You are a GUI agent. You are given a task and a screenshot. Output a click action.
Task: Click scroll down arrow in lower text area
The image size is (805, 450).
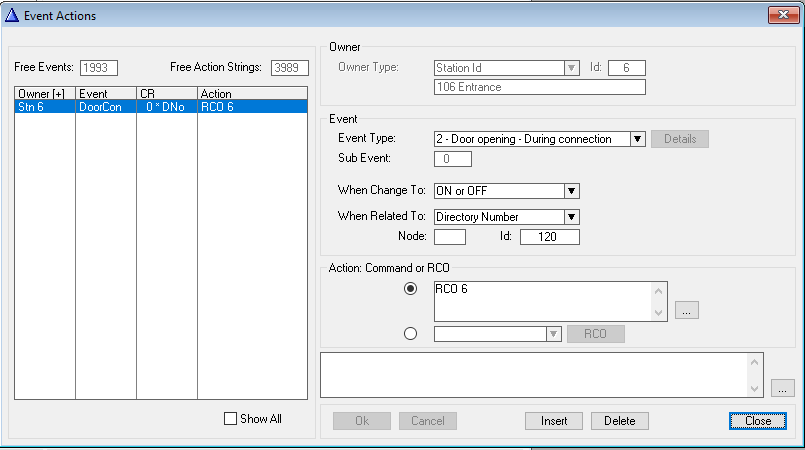point(754,388)
